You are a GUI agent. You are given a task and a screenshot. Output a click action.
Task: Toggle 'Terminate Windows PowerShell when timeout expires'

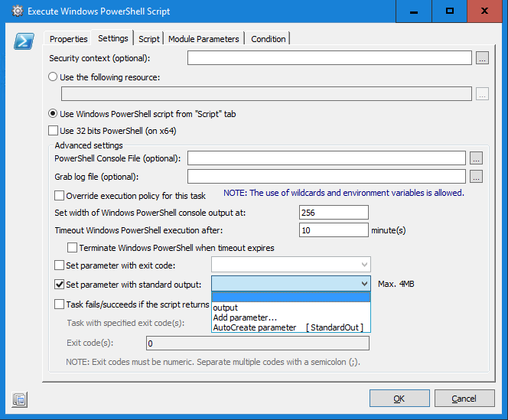(72, 248)
